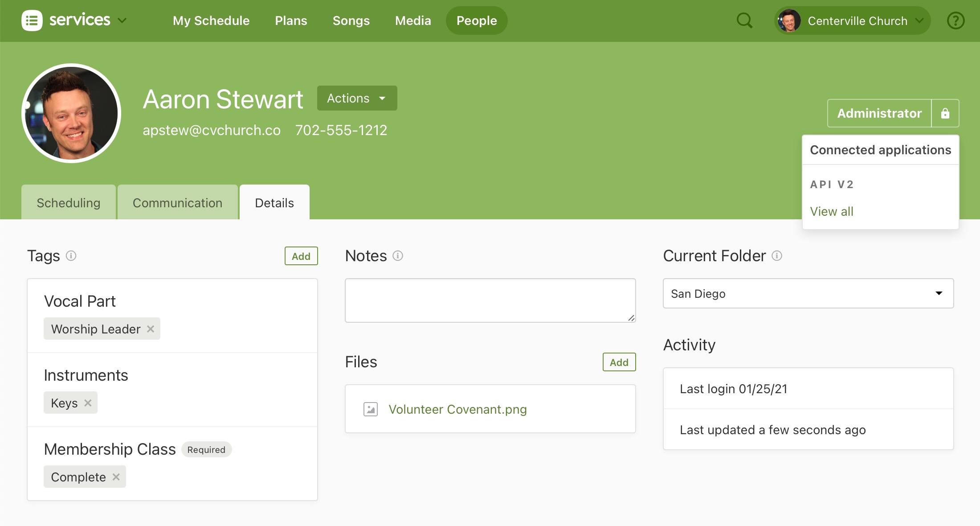This screenshot has width=980, height=526.
Task: Open the Communication tab
Action: point(177,203)
